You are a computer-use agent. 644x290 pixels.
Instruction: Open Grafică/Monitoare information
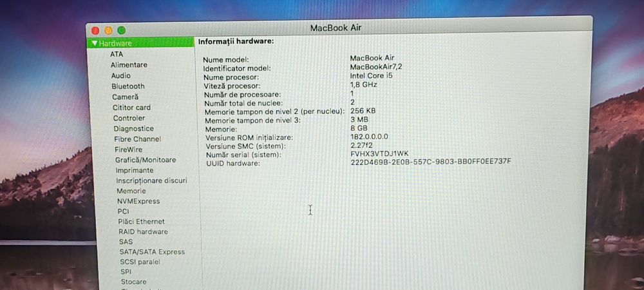coord(146,160)
